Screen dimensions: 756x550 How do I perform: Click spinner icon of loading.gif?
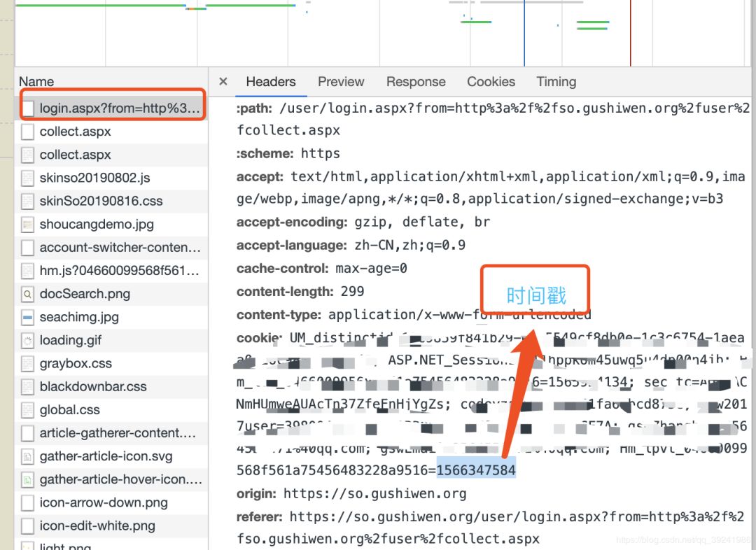(x=28, y=340)
